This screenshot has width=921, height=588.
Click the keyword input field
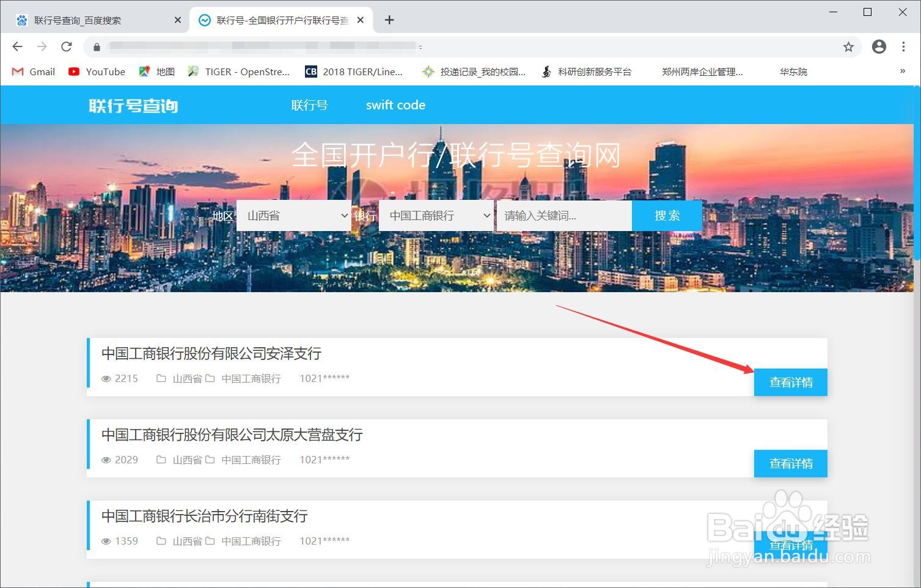click(x=563, y=215)
